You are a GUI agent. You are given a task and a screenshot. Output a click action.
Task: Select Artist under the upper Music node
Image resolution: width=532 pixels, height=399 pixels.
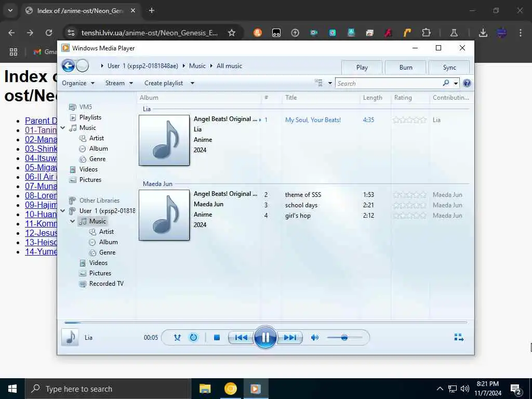[91, 138]
